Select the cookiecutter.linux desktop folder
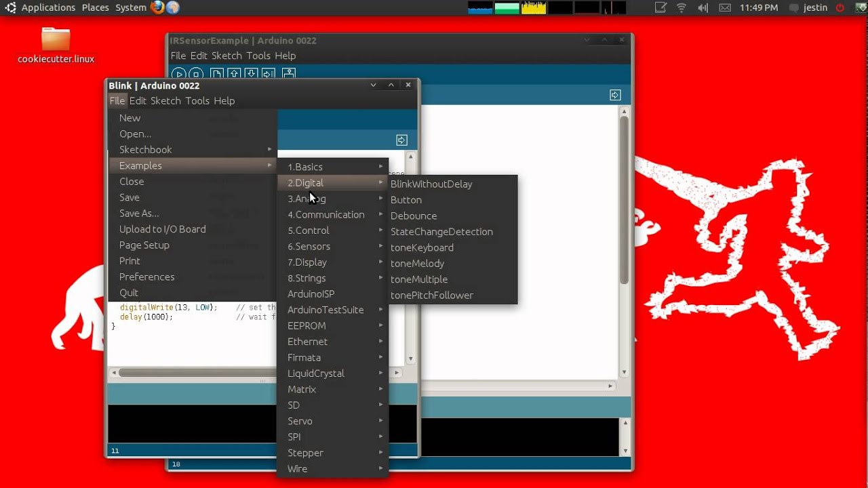Viewport: 868px width, 488px height. [x=56, y=45]
